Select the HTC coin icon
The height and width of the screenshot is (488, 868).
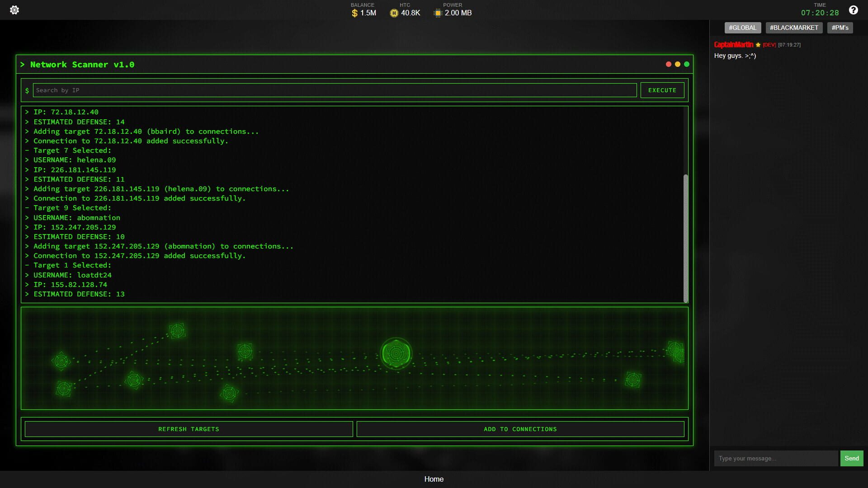point(394,13)
